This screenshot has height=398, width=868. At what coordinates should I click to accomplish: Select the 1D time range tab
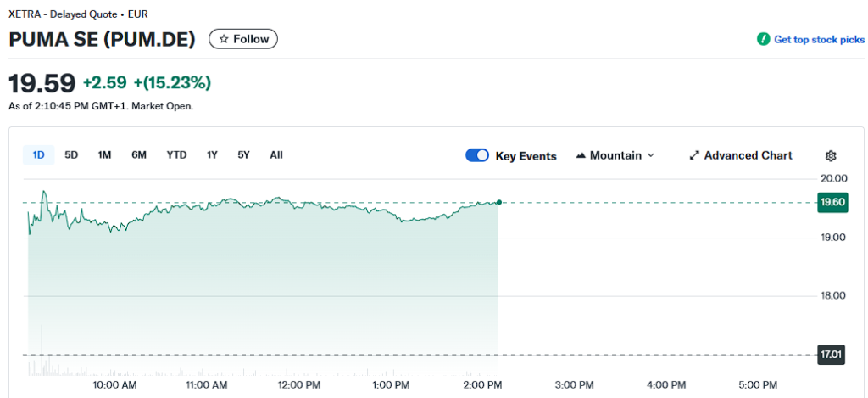click(38, 154)
